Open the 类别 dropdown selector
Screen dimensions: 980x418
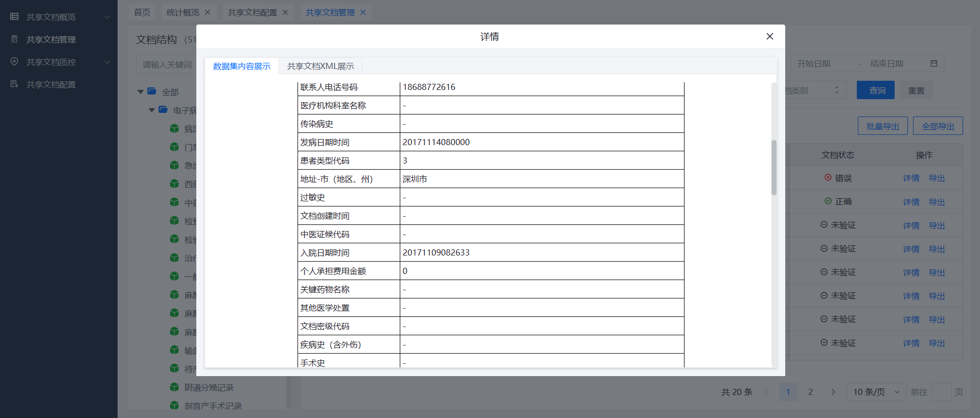coord(816,90)
